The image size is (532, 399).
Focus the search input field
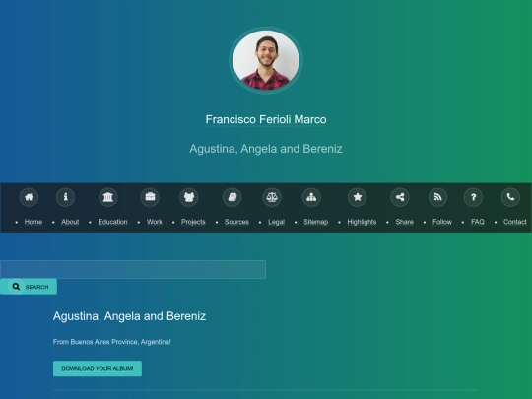[x=133, y=269]
